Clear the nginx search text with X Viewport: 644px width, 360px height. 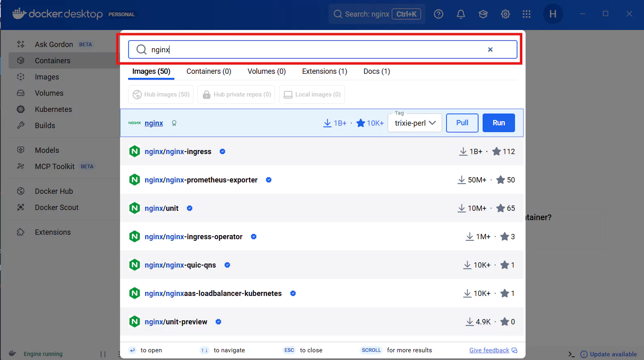(x=490, y=49)
